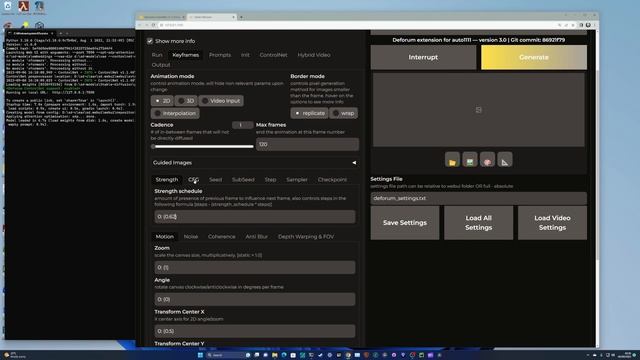Open the Keyframes tab
Image resolution: width=640 pixels, height=360 pixels.
point(185,55)
